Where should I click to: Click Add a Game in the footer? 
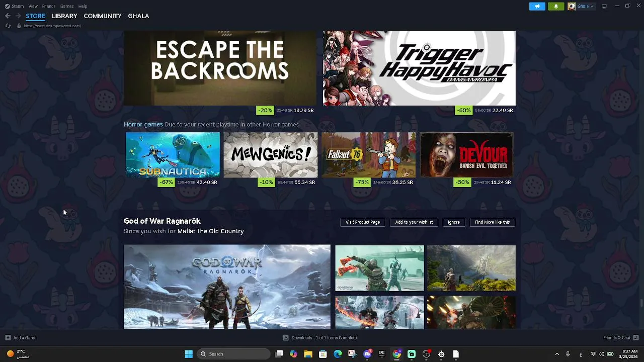coord(25,338)
